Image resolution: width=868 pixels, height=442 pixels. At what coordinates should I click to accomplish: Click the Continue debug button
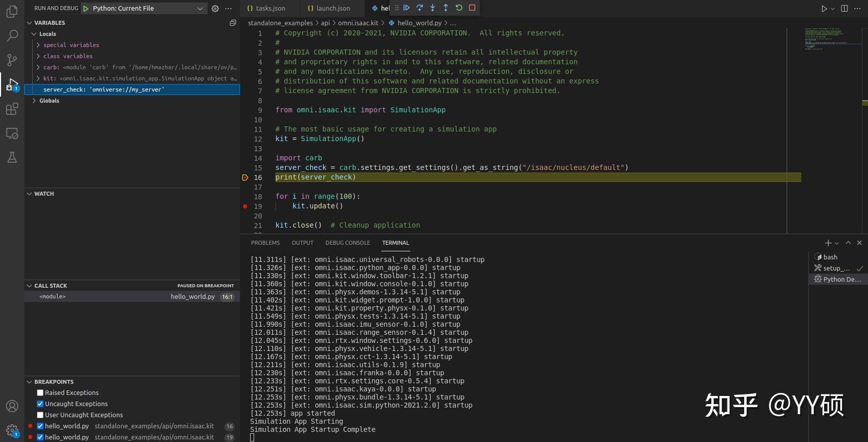coord(406,8)
